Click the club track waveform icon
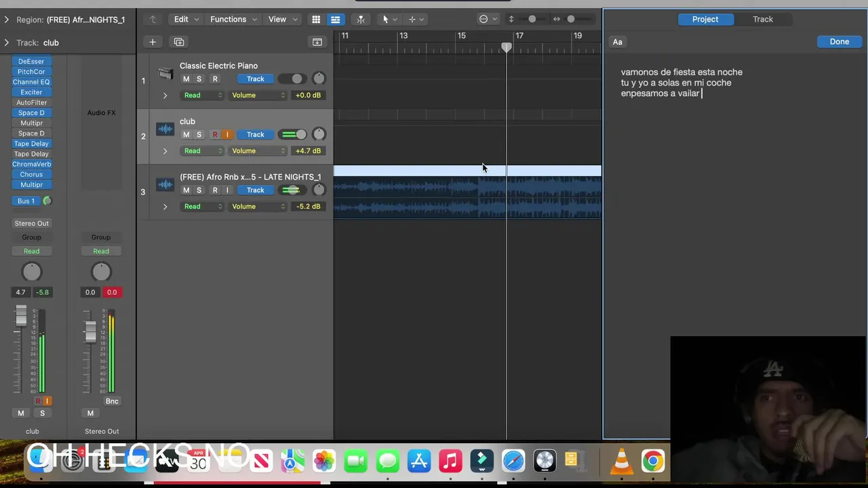Image resolution: width=868 pixels, height=488 pixels. (x=165, y=129)
